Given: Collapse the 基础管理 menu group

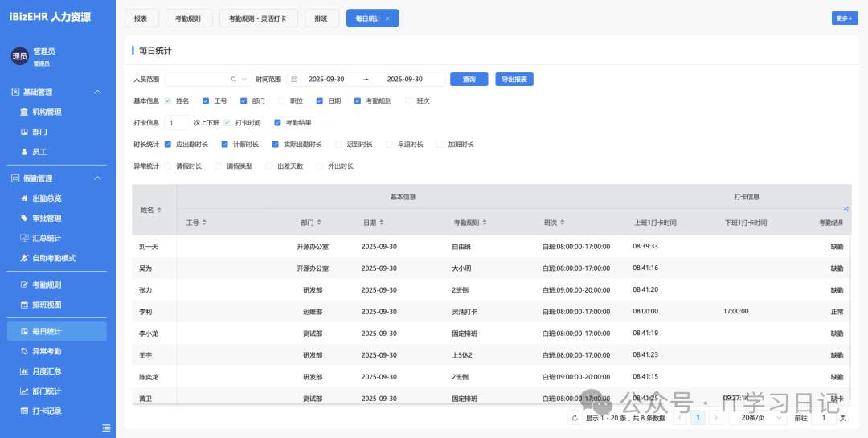Looking at the screenshot, I should point(98,92).
